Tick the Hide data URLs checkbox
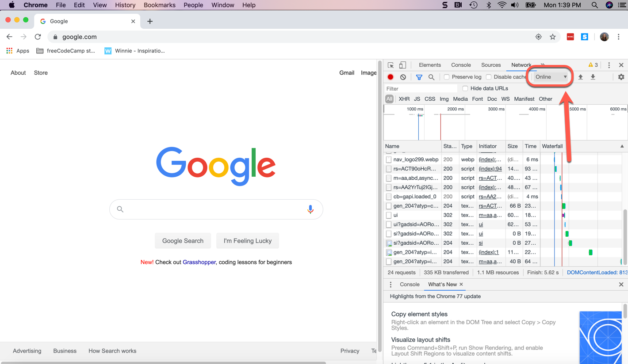Screen dimensions: 628x364 tap(465, 88)
